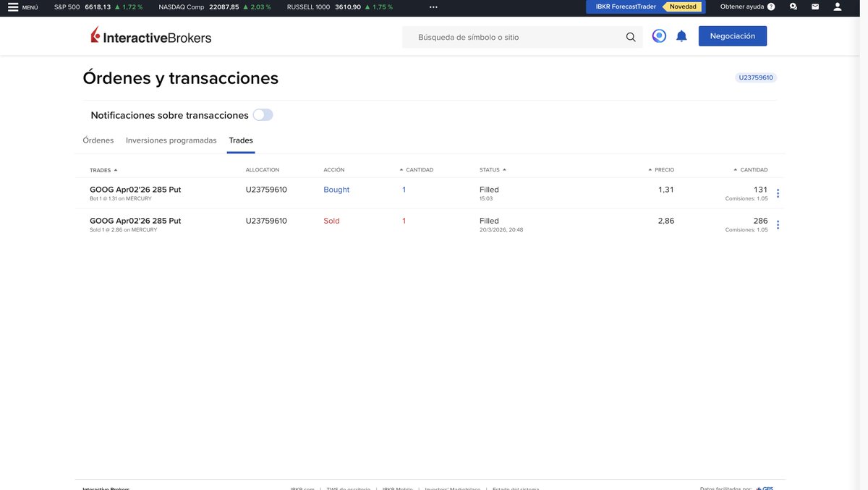
Task: Open the mail messages icon
Action: 815,7
